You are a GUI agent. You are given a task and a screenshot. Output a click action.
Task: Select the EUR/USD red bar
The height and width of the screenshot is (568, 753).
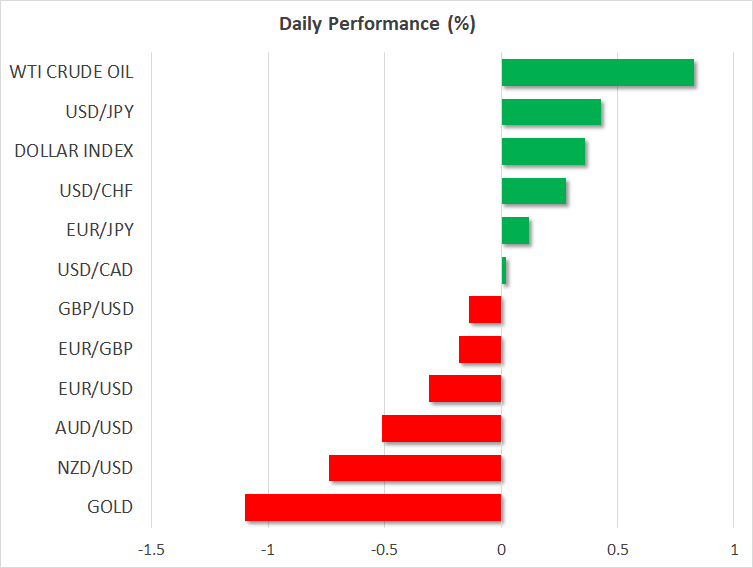point(465,389)
